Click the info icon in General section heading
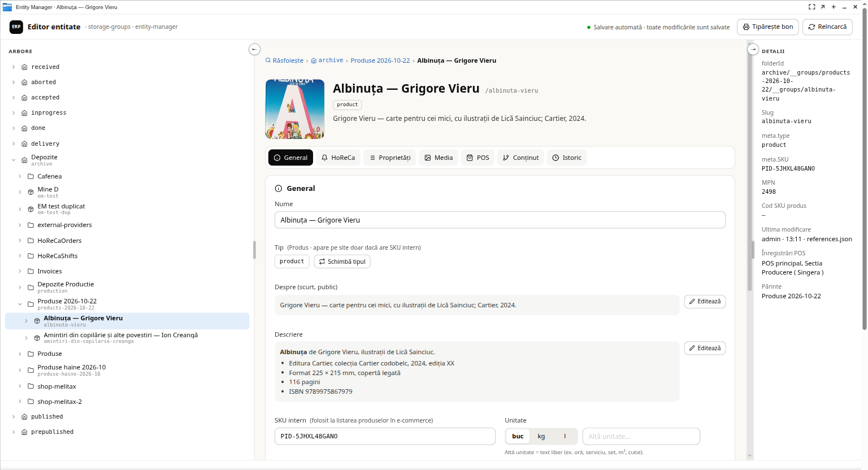This screenshot has width=868, height=470. [x=278, y=189]
